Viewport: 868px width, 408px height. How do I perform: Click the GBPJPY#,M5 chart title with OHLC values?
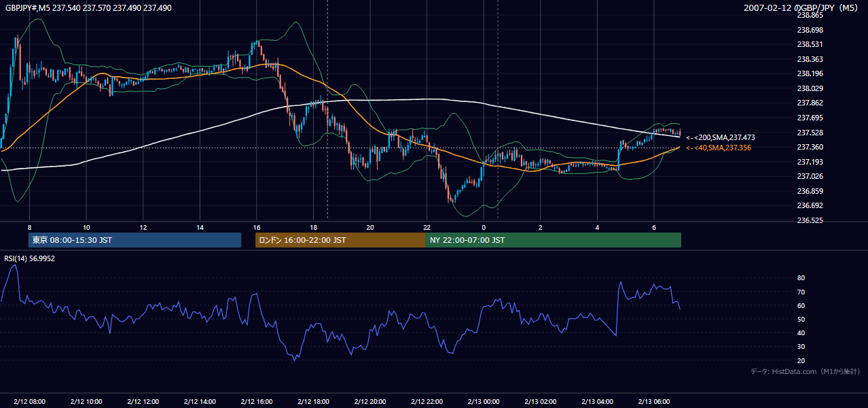point(88,7)
